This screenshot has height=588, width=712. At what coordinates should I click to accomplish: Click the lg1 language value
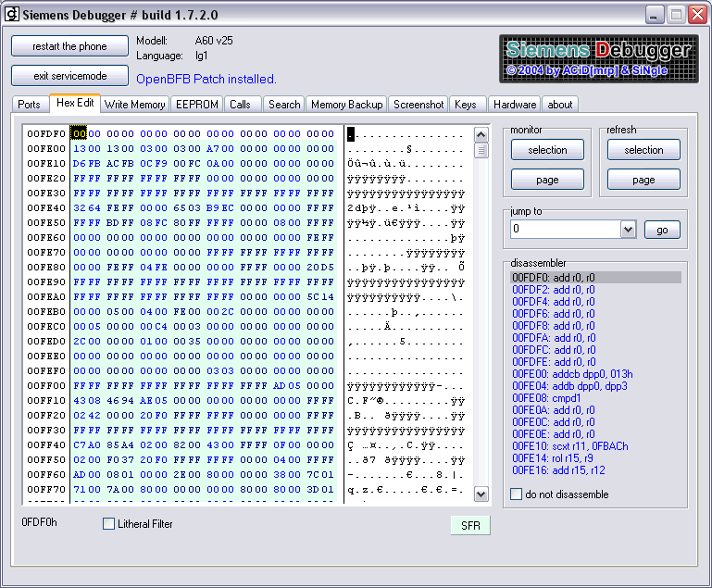[201, 56]
